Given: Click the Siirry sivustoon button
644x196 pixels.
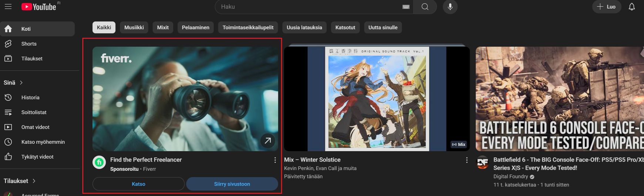Looking at the screenshot, I should click(232, 184).
